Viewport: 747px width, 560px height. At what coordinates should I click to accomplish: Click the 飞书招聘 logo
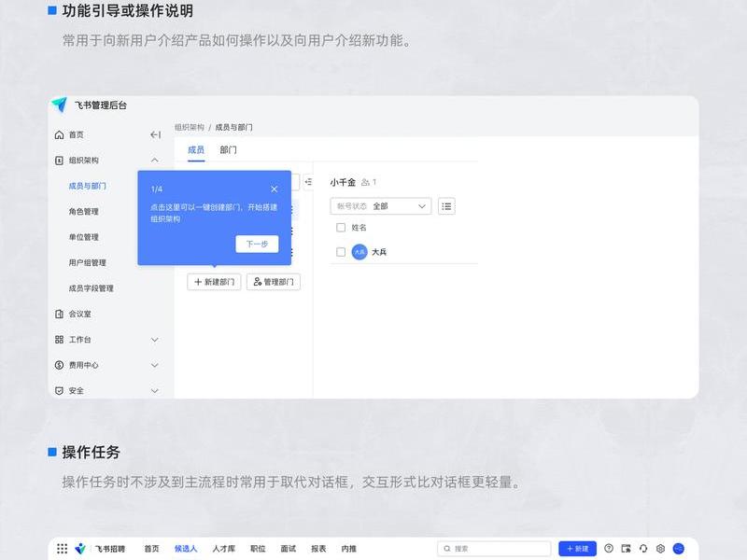pos(80,549)
